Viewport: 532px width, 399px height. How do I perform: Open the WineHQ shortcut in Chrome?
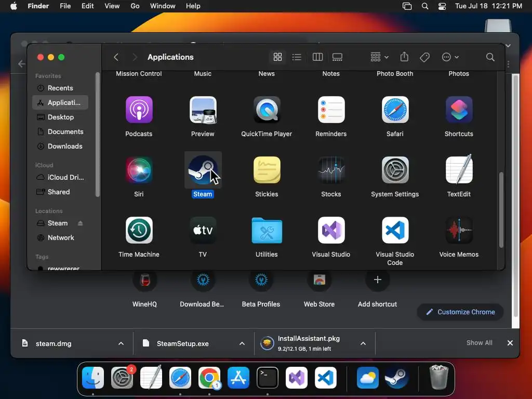145,280
